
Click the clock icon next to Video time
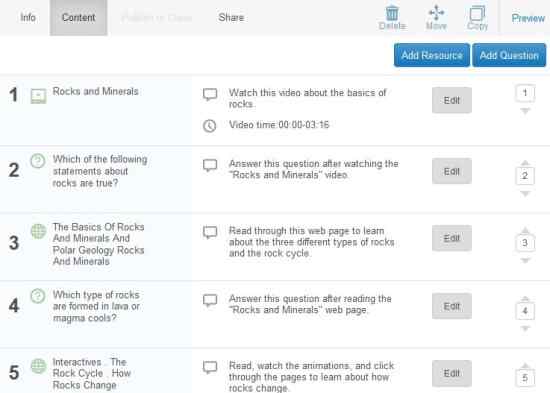pos(210,126)
